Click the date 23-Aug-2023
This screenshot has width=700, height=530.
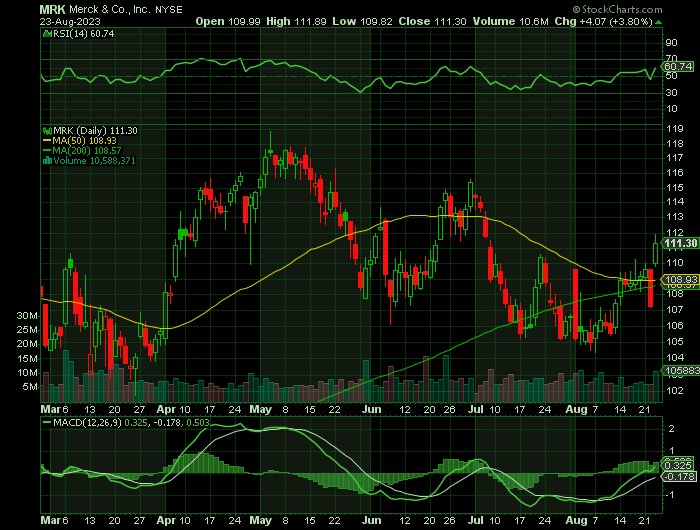[70, 21]
